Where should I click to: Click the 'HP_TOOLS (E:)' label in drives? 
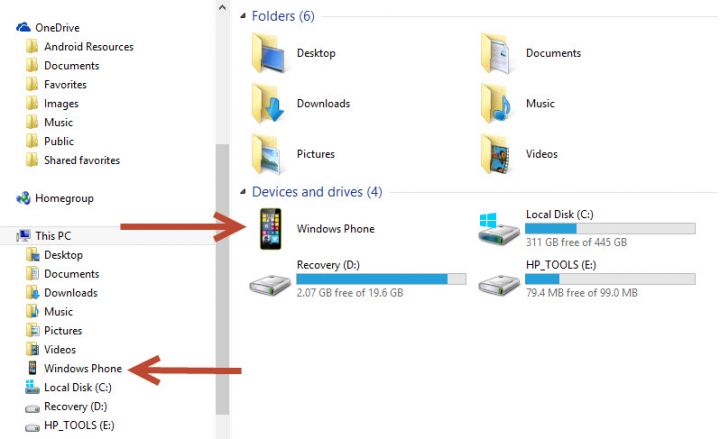tap(561, 265)
